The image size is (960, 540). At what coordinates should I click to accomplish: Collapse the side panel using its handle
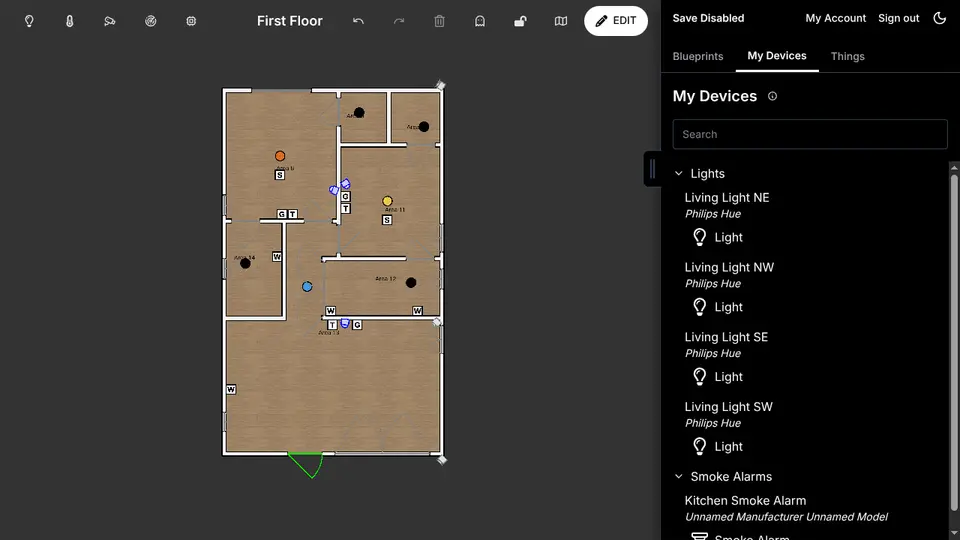click(x=653, y=169)
